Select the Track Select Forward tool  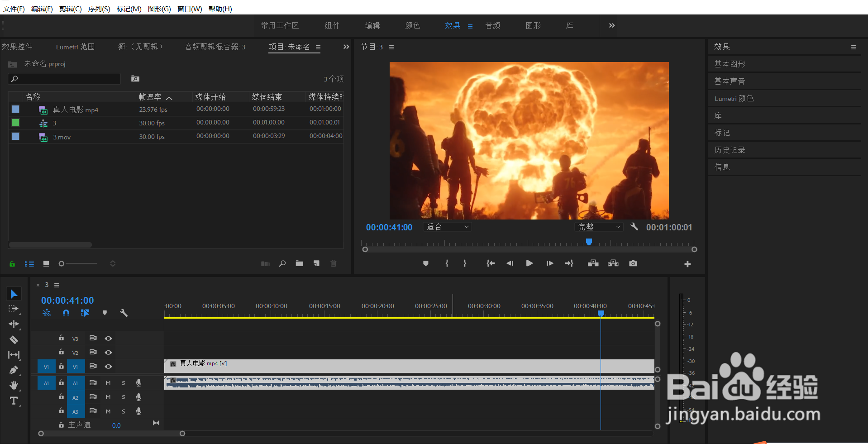pyautogui.click(x=14, y=309)
